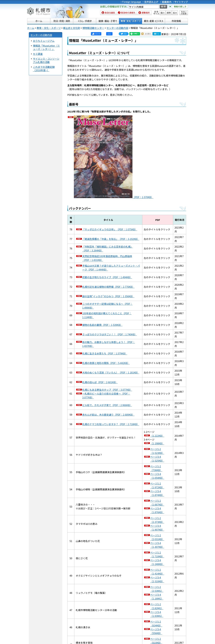
Task: Open 市政情報 navigation tab
Action: click(176, 21)
